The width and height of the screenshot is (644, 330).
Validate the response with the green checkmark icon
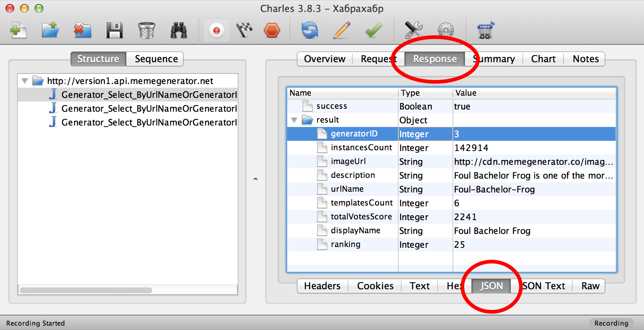click(374, 30)
